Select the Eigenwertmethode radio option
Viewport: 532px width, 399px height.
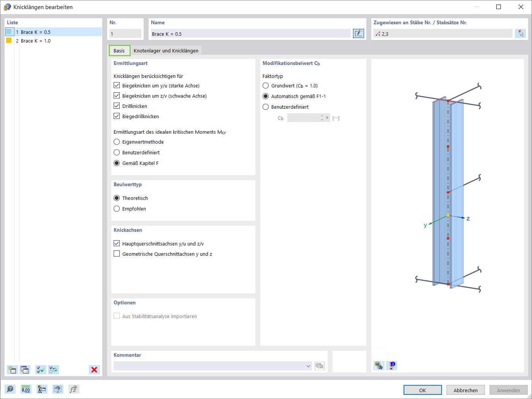117,142
